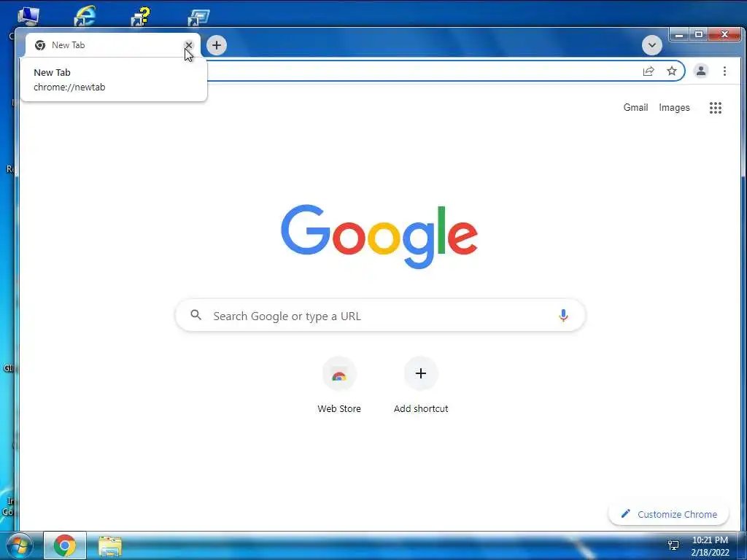
Task: Select the New Tab tab title
Action: (68, 45)
